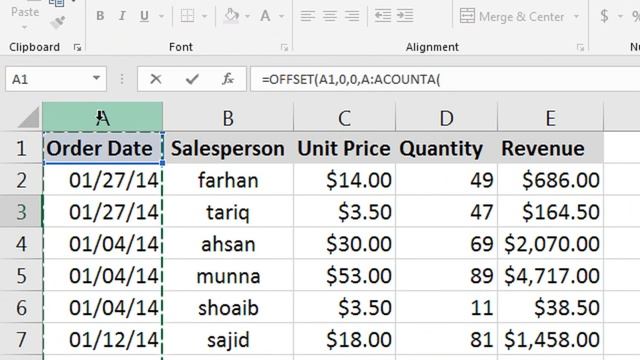The width and height of the screenshot is (640, 360).
Task: Select the $2,070.00 revenue cell
Action: point(551,243)
